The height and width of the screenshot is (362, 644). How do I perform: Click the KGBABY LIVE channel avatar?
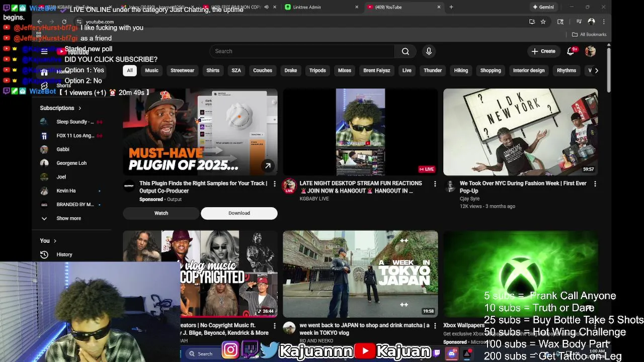(289, 186)
